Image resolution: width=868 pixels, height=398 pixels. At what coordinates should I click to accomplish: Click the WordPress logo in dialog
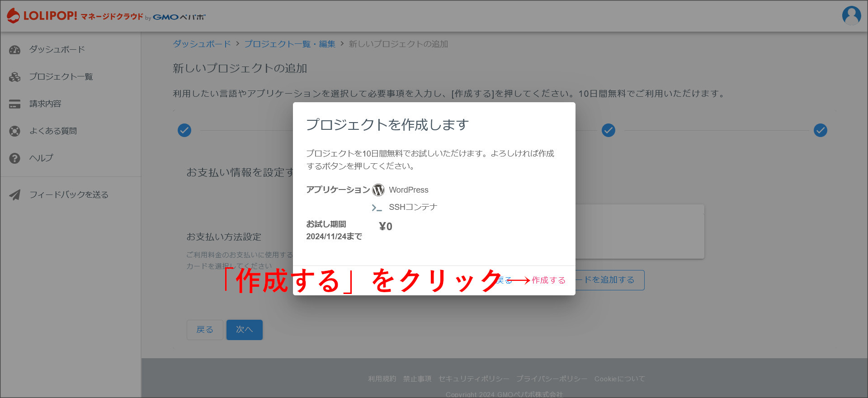(378, 190)
